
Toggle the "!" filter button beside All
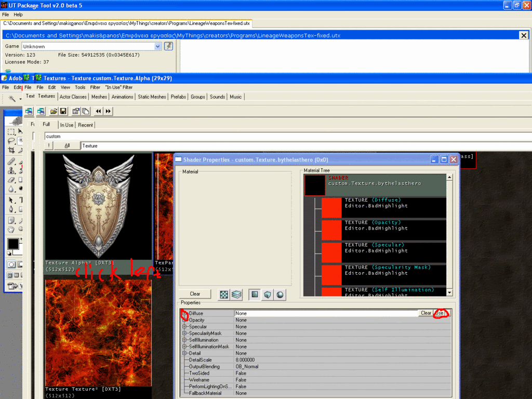pyautogui.click(x=48, y=146)
